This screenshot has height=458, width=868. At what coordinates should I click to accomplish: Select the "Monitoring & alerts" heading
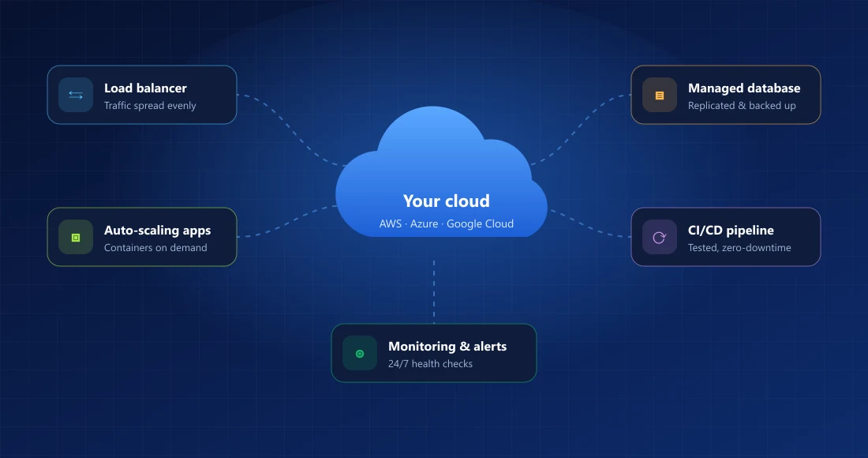point(447,346)
